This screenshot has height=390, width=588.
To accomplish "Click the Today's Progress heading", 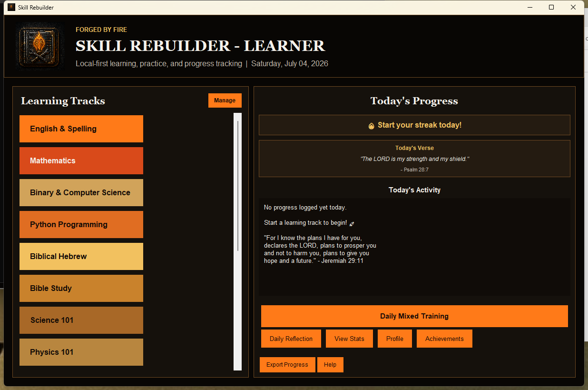I will pyautogui.click(x=414, y=101).
